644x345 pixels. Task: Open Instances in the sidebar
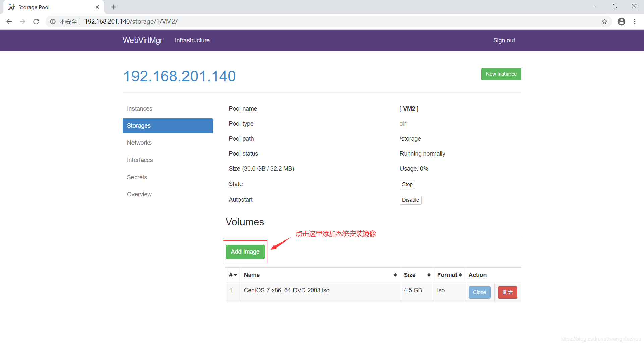pos(168,109)
